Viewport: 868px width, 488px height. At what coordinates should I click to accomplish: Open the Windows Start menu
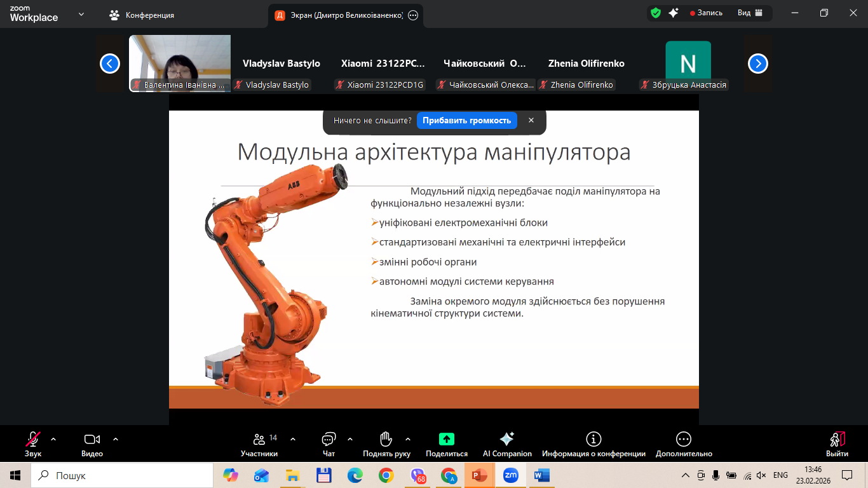(x=15, y=475)
